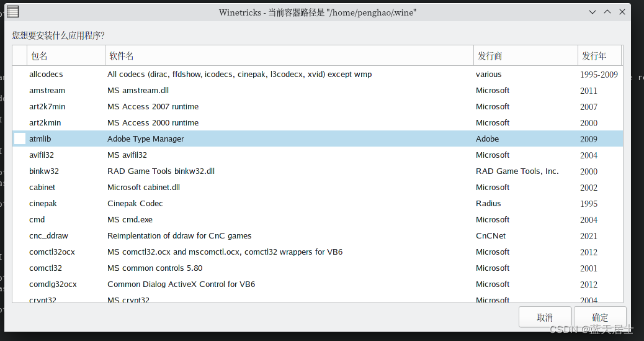Minimize the Winetricks window
This screenshot has height=341, width=644.
(x=593, y=12)
